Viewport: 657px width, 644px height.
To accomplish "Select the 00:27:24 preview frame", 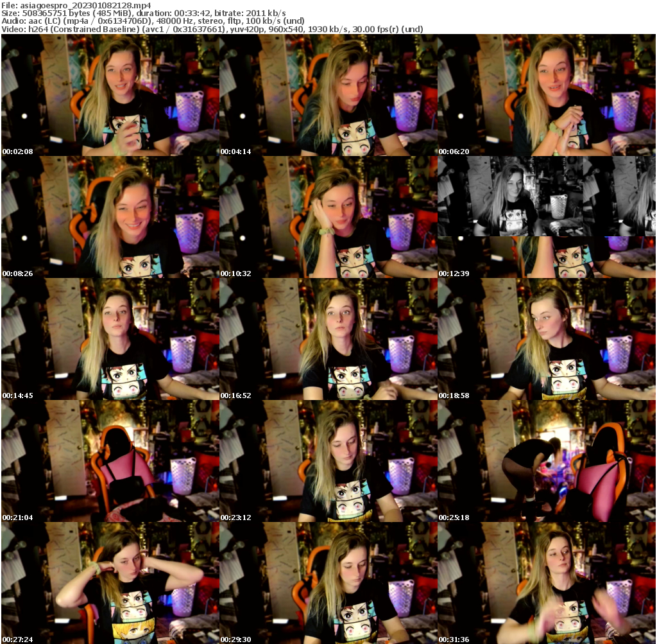I will pyautogui.click(x=109, y=584).
